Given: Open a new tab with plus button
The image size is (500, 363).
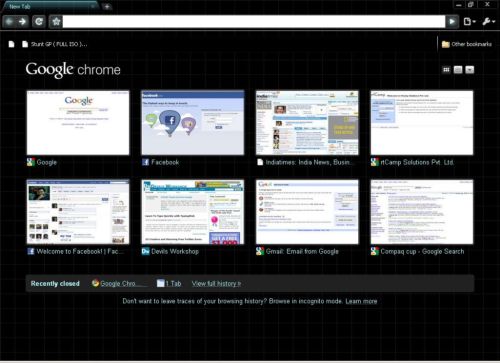Looking at the screenshot, I should pyautogui.click(x=107, y=6).
